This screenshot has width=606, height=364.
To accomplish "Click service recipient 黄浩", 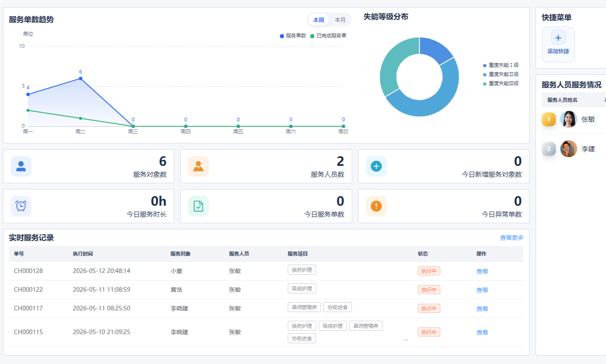I will pos(176,290).
